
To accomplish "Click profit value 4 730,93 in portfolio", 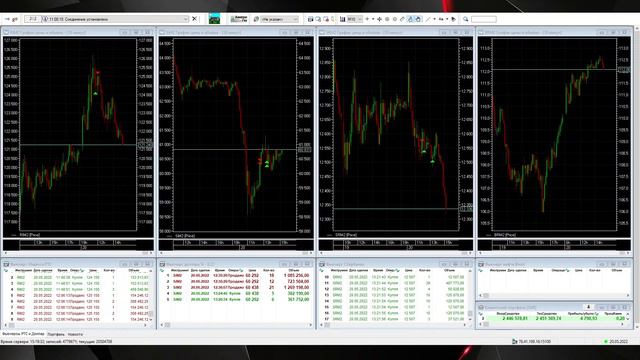I will (588, 318).
